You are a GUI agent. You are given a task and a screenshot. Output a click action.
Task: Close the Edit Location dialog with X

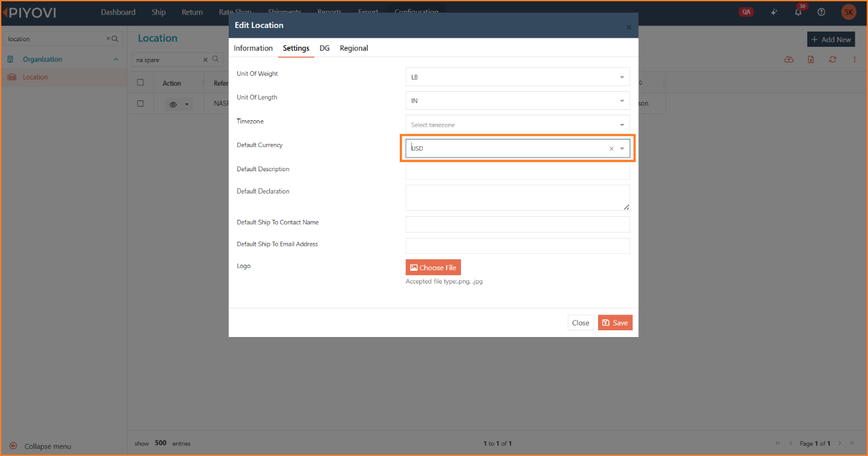tap(628, 27)
